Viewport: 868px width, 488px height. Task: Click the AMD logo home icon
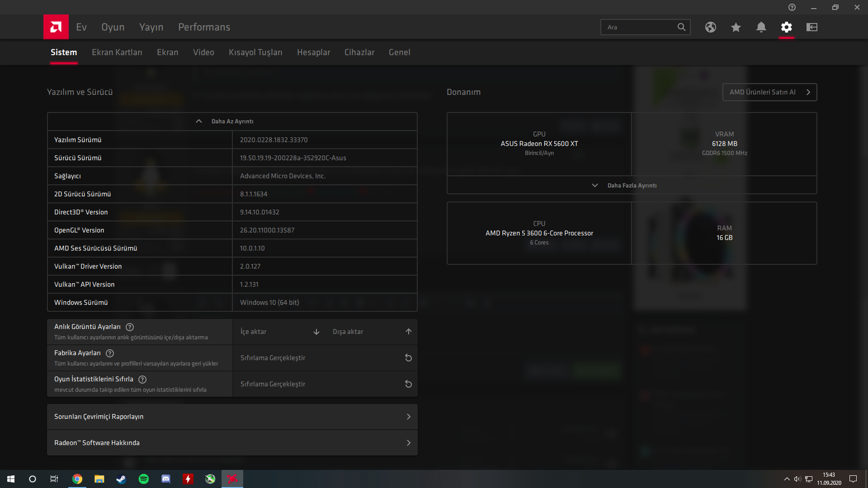point(56,27)
